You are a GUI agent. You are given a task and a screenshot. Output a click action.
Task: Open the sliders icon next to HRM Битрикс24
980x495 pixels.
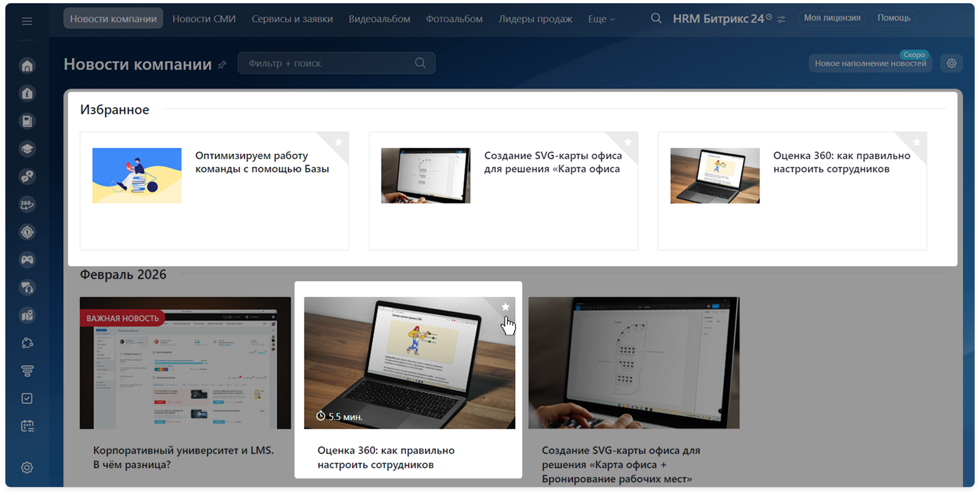tap(781, 19)
